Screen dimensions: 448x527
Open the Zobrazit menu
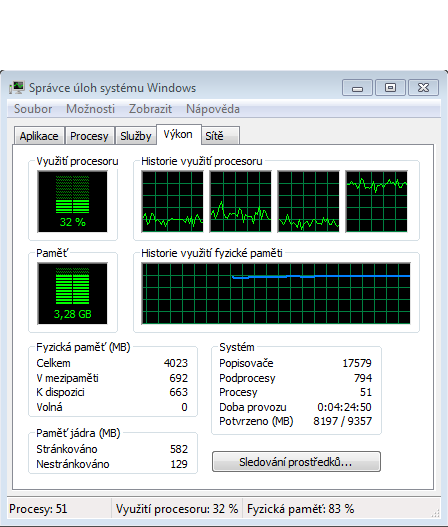pos(150,109)
